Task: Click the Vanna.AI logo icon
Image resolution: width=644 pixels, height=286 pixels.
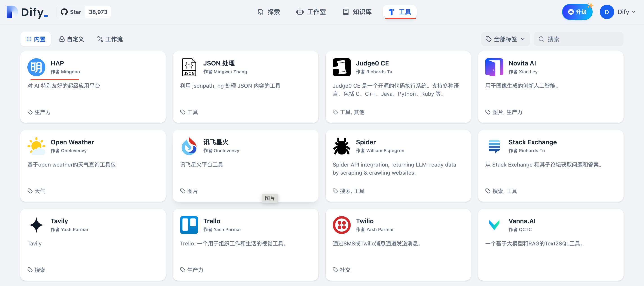Action: click(494, 225)
